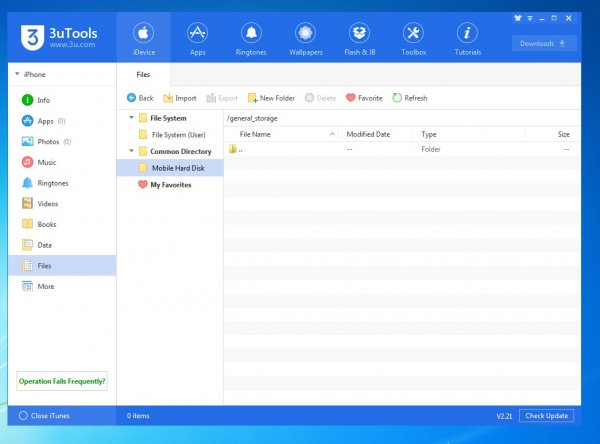Collapse the File System tree node

coord(131,118)
